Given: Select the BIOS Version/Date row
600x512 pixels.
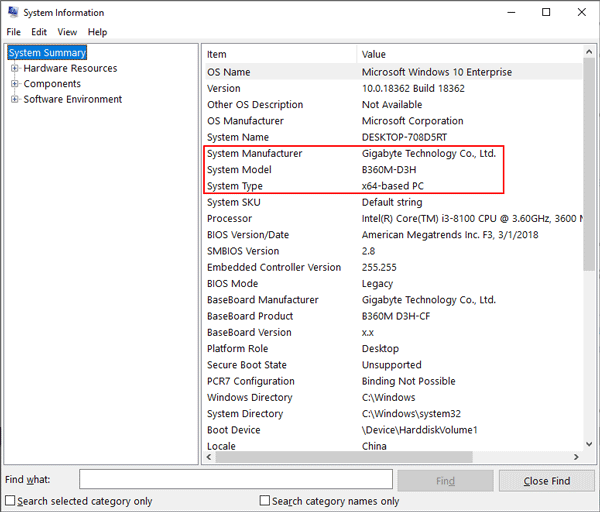Looking at the screenshot, I should [x=393, y=235].
